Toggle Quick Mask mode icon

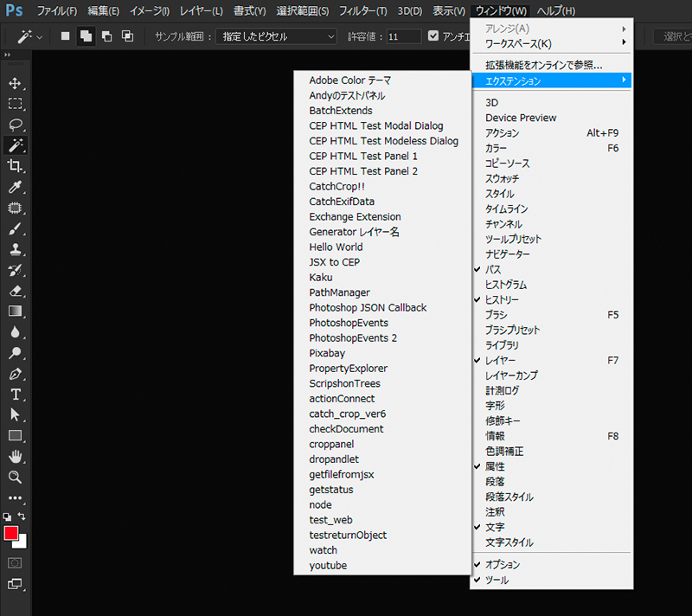tap(15, 563)
